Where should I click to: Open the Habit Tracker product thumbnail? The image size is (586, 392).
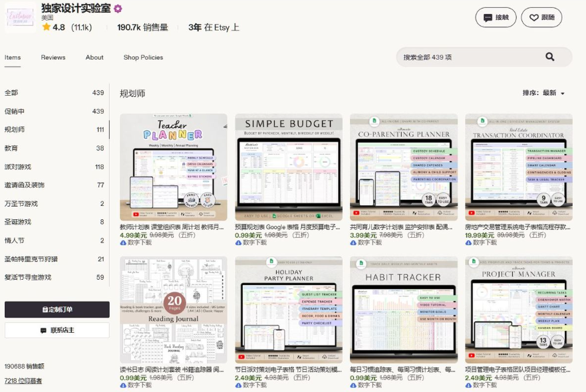click(404, 310)
